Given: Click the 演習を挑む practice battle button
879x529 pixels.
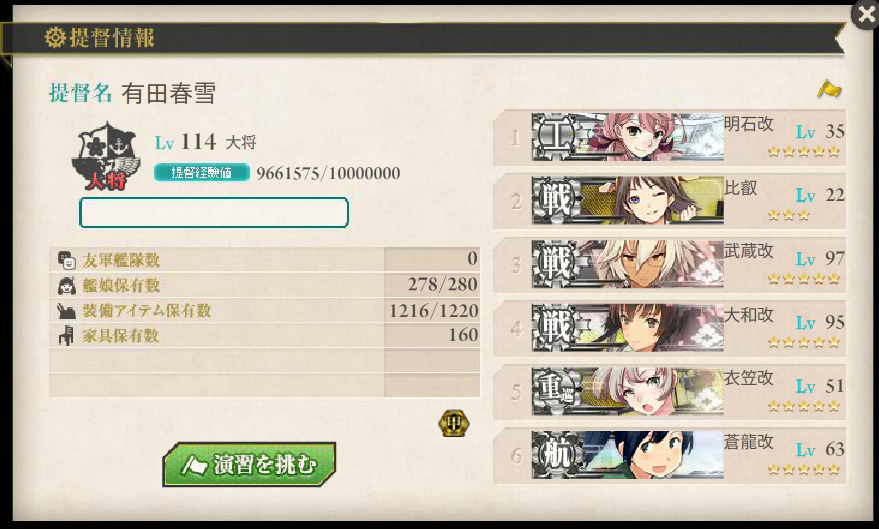Looking at the screenshot, I should click(x=249, y=464).
